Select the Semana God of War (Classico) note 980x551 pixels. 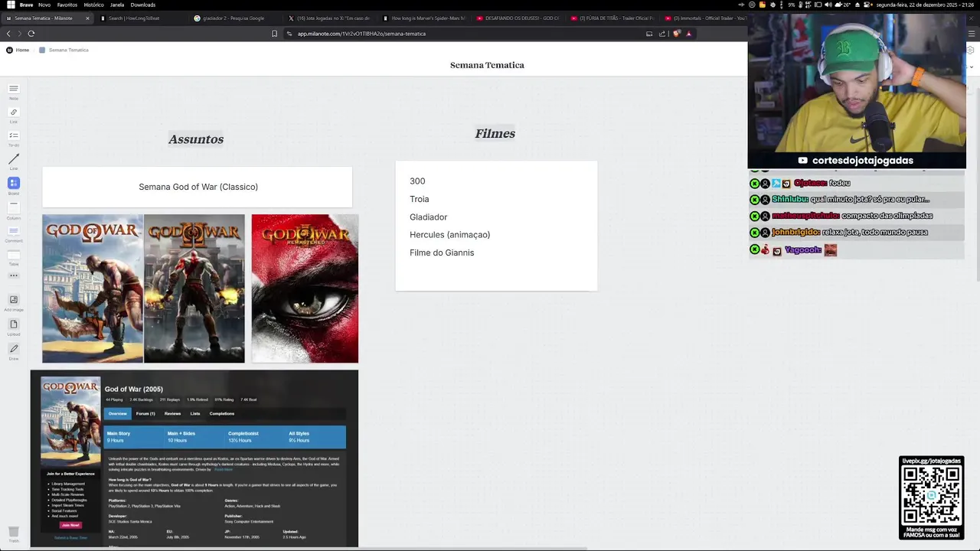[x=198, y=187]
